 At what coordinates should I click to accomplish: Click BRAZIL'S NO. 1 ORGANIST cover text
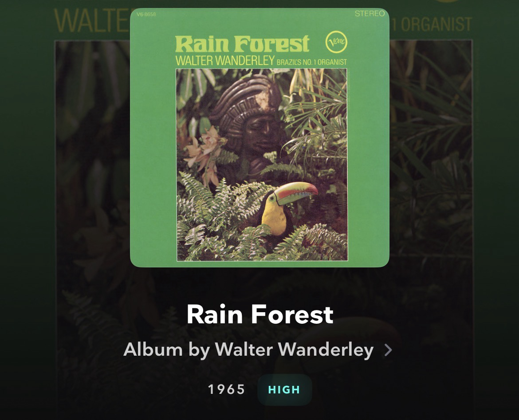pyautogui.click(x=311, y=62)
